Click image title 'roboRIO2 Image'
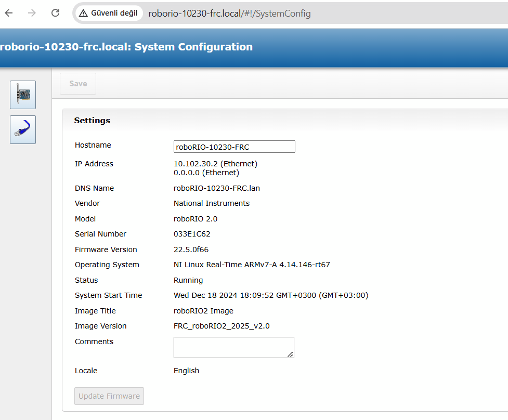The height and width of the screenshot is (420, 508). 203,311
